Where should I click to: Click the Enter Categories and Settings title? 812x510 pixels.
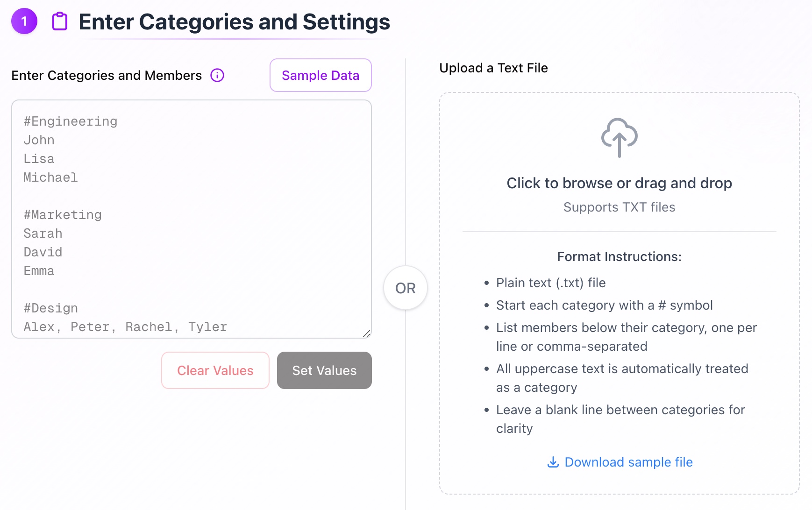tap(234, 21)
